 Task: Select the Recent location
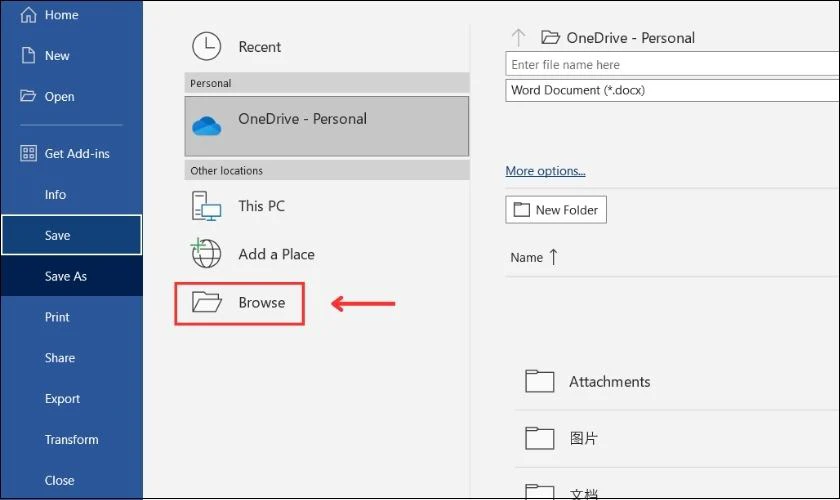[327, 47]
